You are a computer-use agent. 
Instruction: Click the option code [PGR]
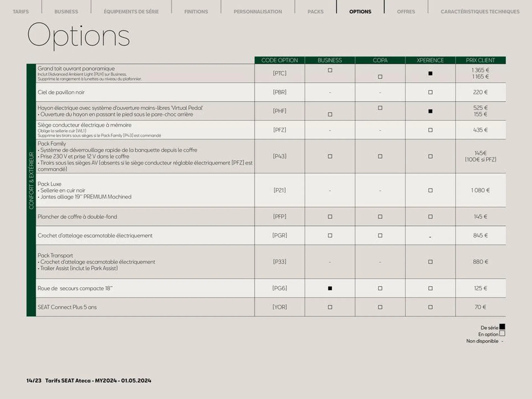point(280,235)
